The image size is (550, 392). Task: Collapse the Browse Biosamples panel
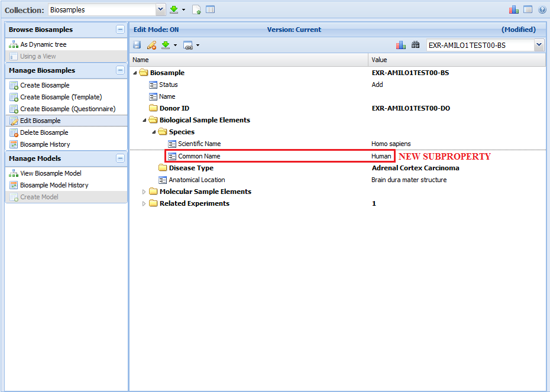click(x=120, y=30)
